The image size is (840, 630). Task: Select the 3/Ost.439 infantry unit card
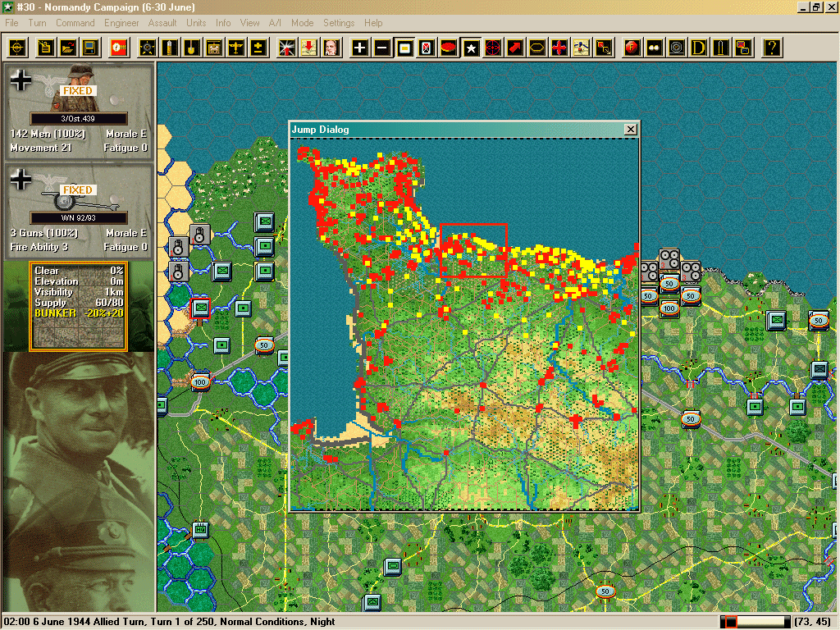[79, 111]
